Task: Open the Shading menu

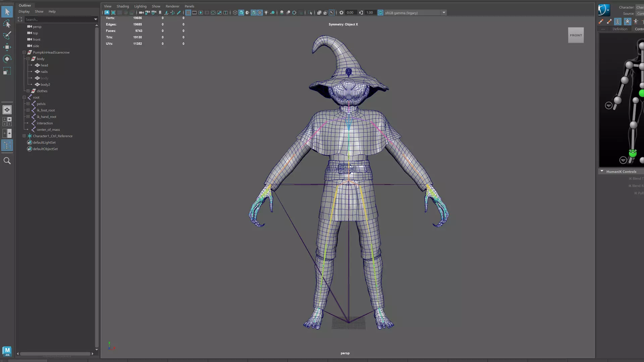Action: click(x=123, y=6)
